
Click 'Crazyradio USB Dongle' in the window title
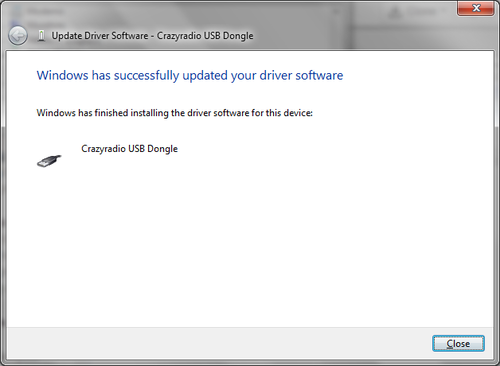tap(205, 36)
